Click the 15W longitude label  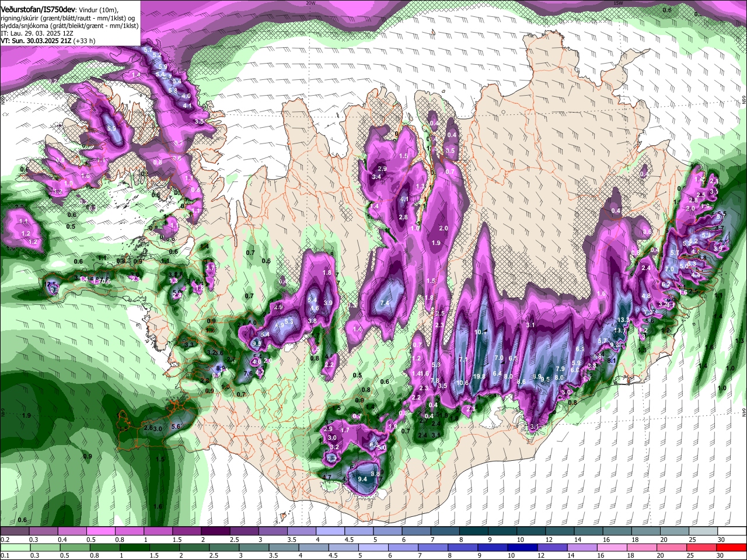[618, 3]
